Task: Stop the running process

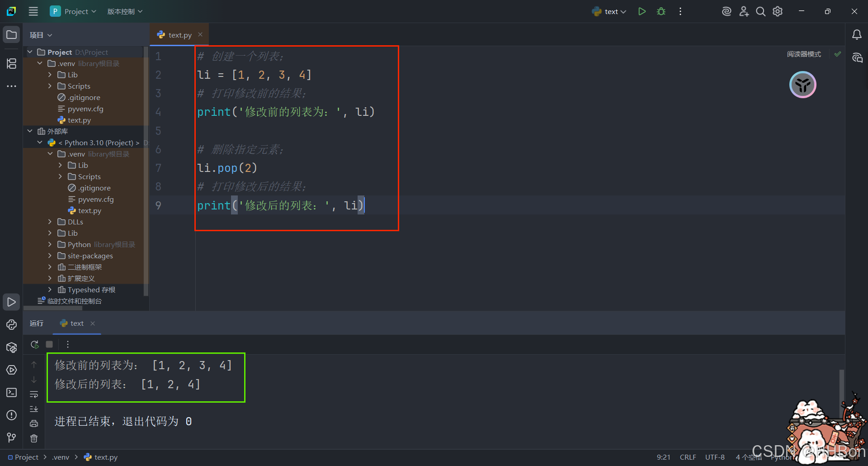Action: pos(49,344)
